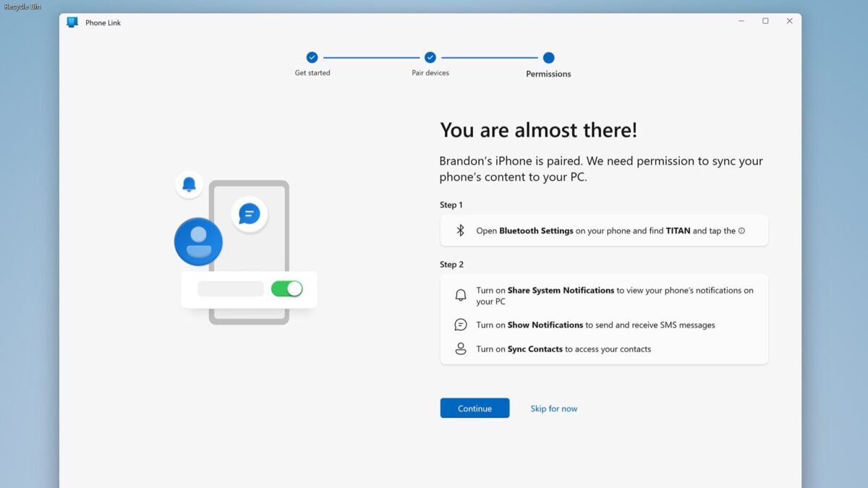Image resolution: width=868 pixels, height=488 pixels.
Task: Click the 'Show Notifications' bold text
Action: [545, 325]
